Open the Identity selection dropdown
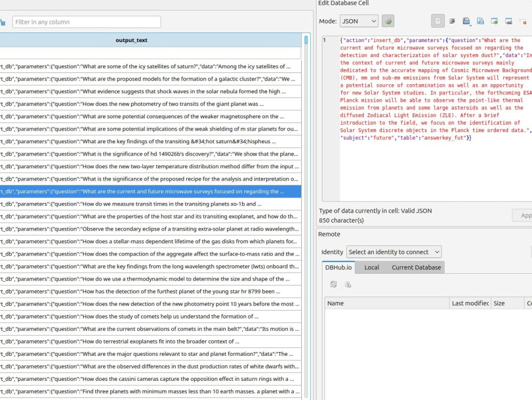This screenshot has height=400, width=532. 394,252
